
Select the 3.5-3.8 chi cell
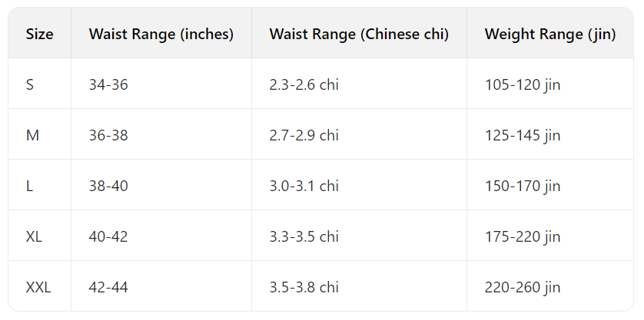[x=304, y=287]
